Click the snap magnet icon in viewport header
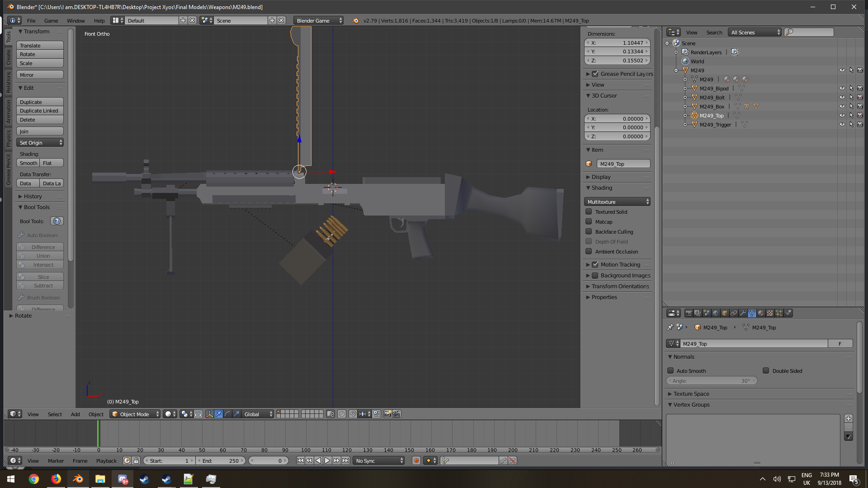 click(x=353, y=414)
